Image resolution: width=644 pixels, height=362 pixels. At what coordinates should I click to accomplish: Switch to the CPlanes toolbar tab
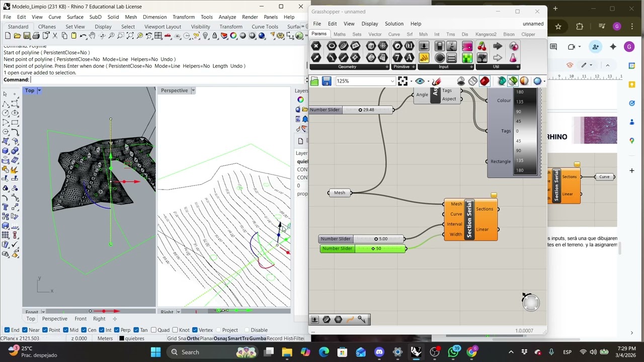click(x=47, y=27)
